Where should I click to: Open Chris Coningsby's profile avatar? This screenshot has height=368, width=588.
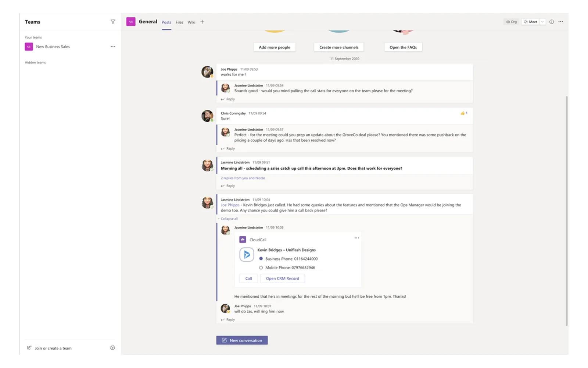(207, 116)
